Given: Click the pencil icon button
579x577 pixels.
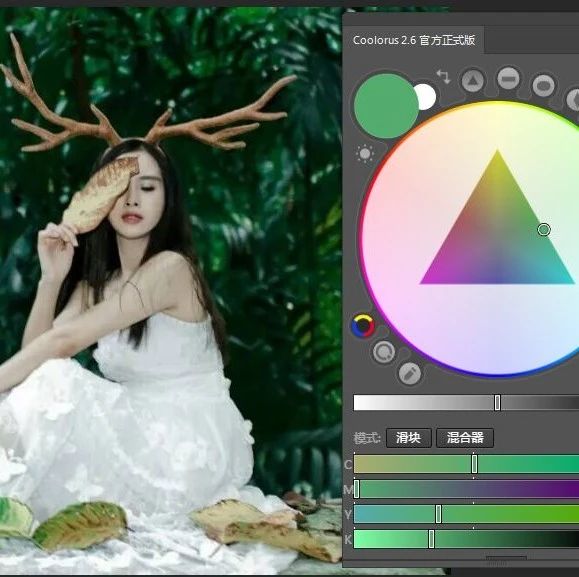Looking at the screenshot, I should 410,373.
